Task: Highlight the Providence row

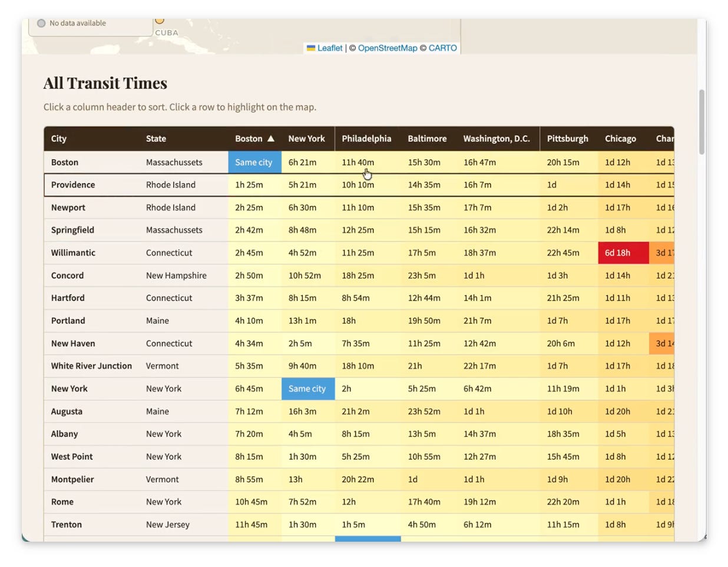Action: [x=359, y=184]
